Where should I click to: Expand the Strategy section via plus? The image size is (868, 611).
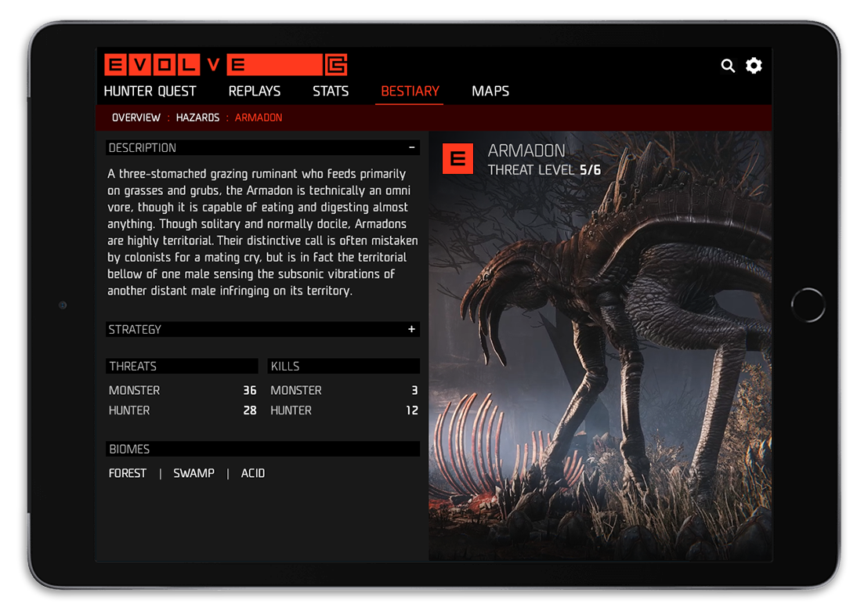pos(411,329)
